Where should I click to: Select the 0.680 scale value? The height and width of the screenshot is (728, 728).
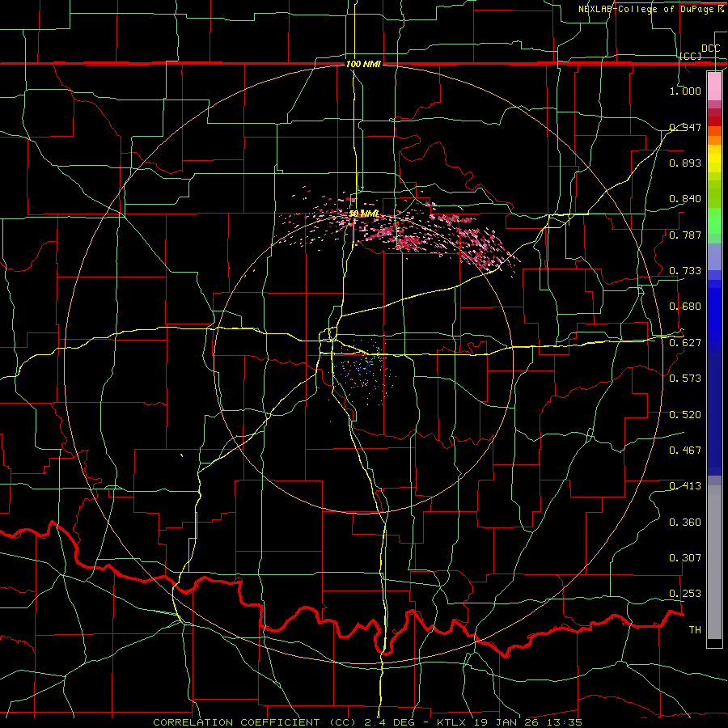click(685, 307)
